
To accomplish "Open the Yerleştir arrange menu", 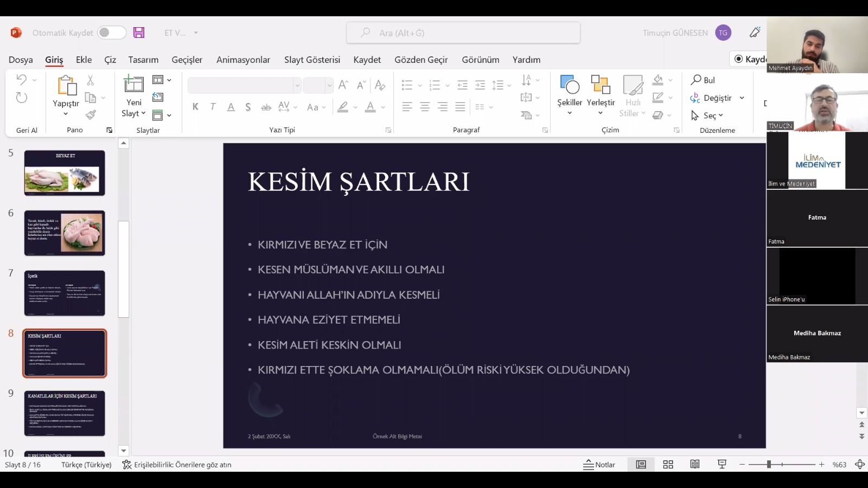I will (x=601, y=95).
